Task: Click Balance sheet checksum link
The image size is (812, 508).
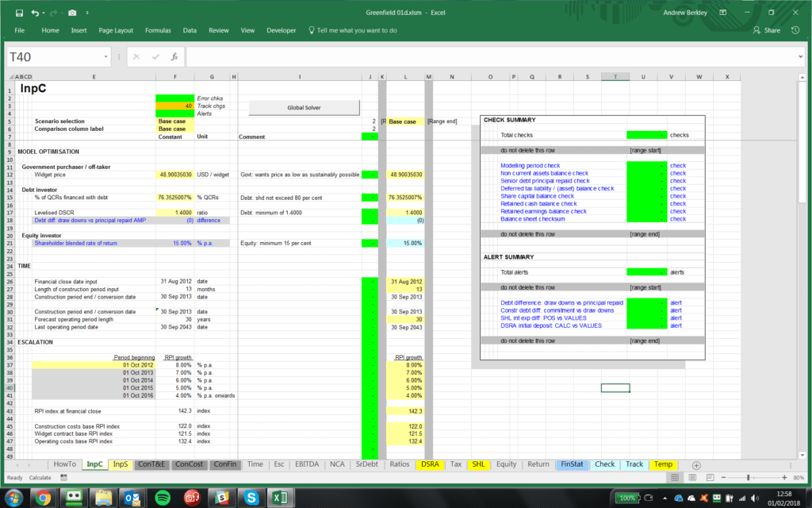Action: click(532, 219)
